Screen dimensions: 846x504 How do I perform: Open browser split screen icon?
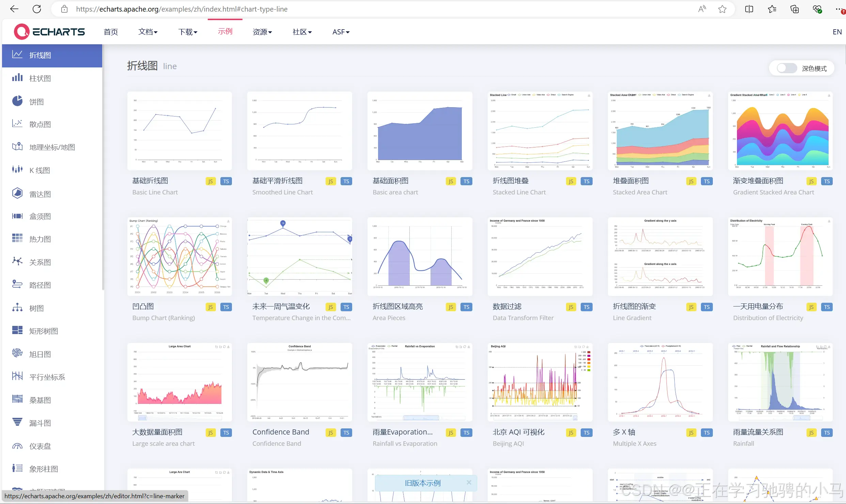click(x=749, y=9)
